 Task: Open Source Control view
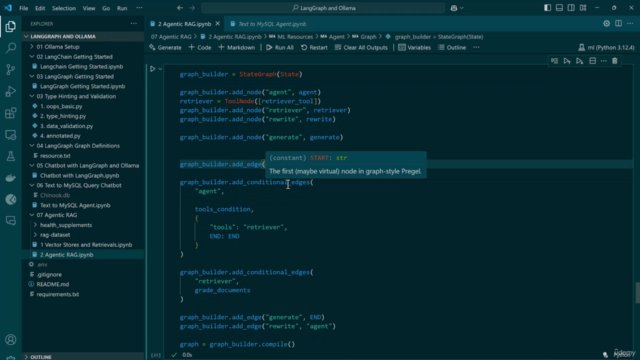click(11, 70)
